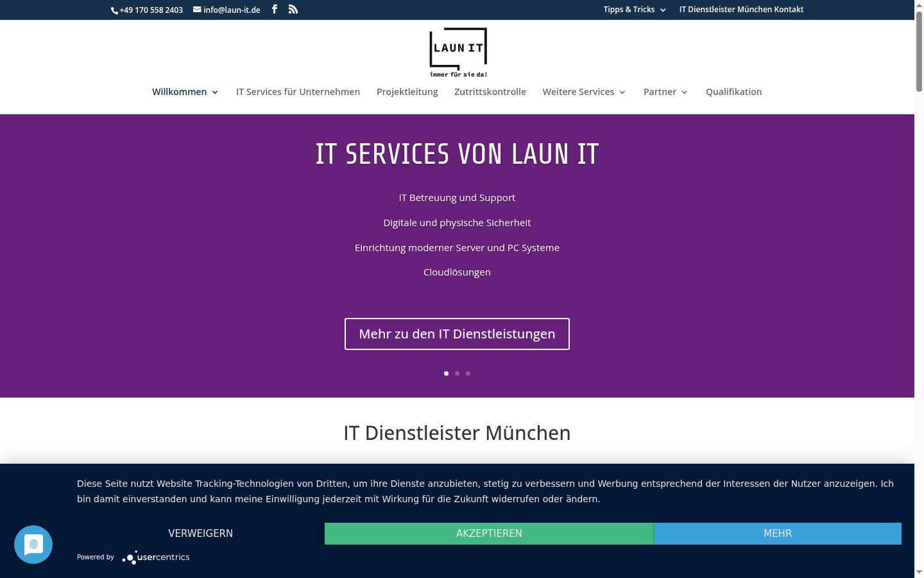Accept cookies with AKZEPTIEREN
The image size is (924, 578).
tap(489, 534)
